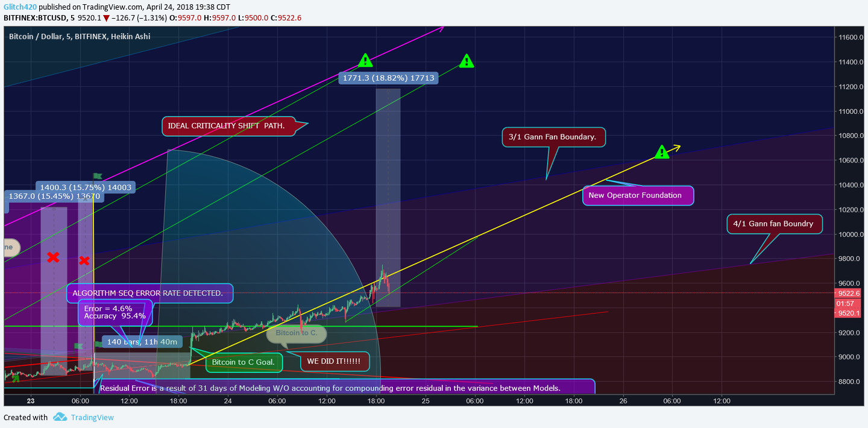Viewport: 868px width, 428px height.
Task: Click the 24 date label on time axis
Action: (x=228, y=401)
